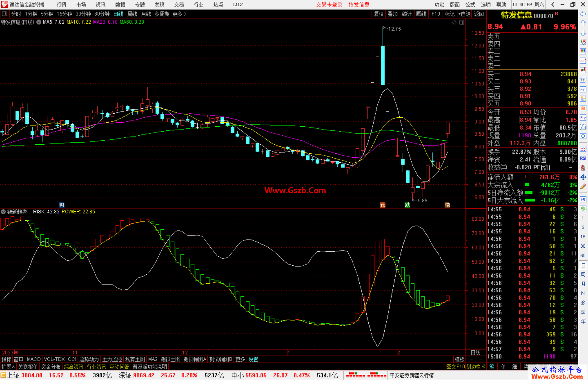588x380 pixels.
Task: Open the 复权 adjustment menu
Action: (378, 14)
